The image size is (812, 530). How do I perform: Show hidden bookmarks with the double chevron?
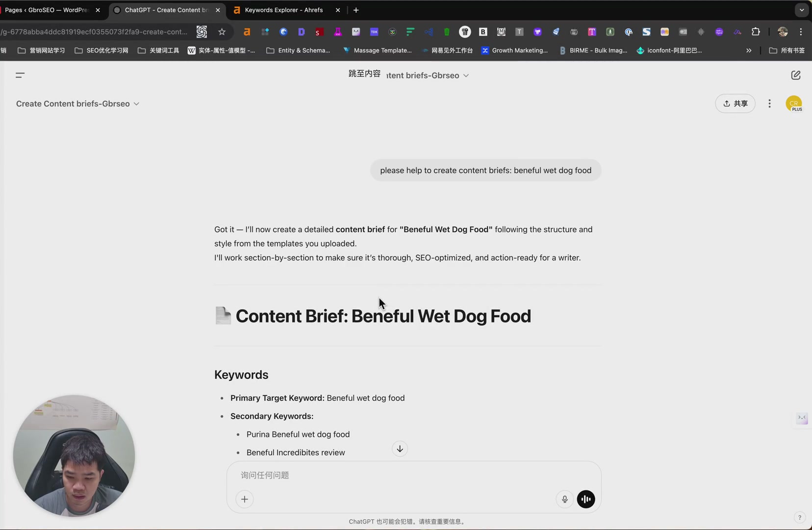pyautogui.click(x=748, y=50)
